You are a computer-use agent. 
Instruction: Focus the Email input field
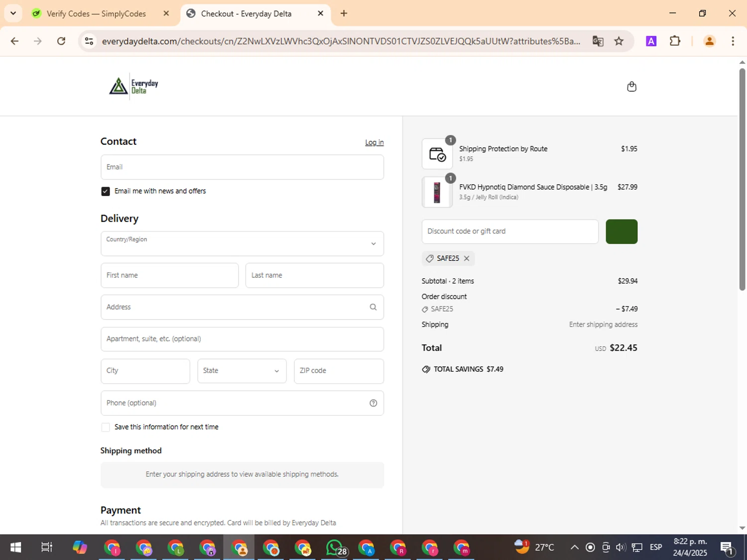click(x=242, y=167)
